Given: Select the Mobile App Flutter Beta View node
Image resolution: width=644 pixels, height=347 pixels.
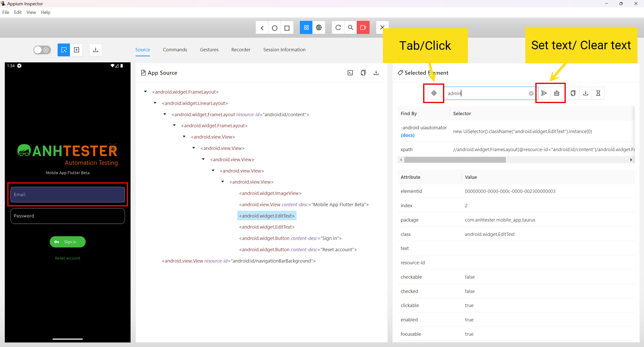Looking at the screenshot, I should (304, 204).
